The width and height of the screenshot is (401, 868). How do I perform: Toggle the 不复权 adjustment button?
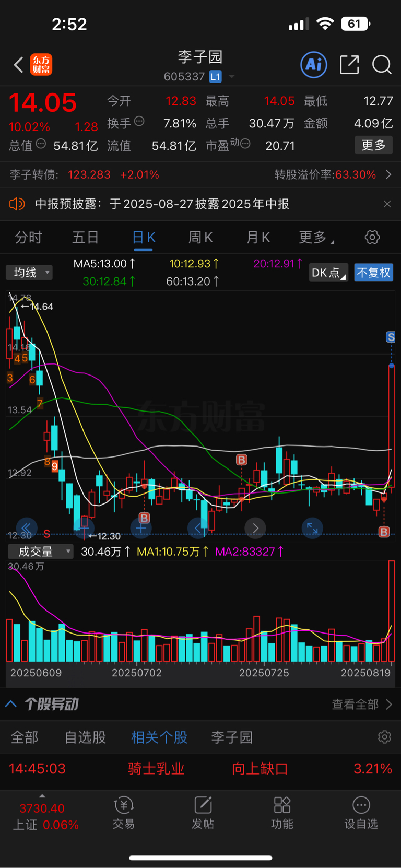tap(373, 273)
